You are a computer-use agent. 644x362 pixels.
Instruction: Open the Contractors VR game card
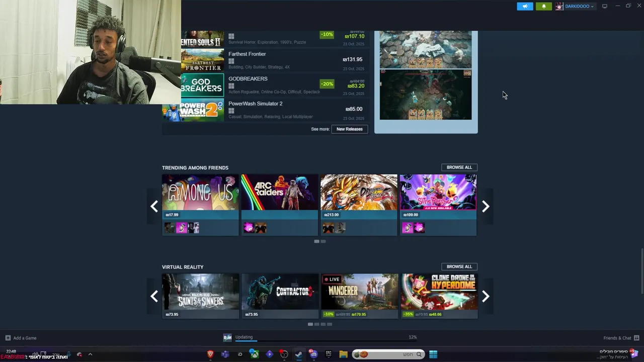(x=280, y=296)
